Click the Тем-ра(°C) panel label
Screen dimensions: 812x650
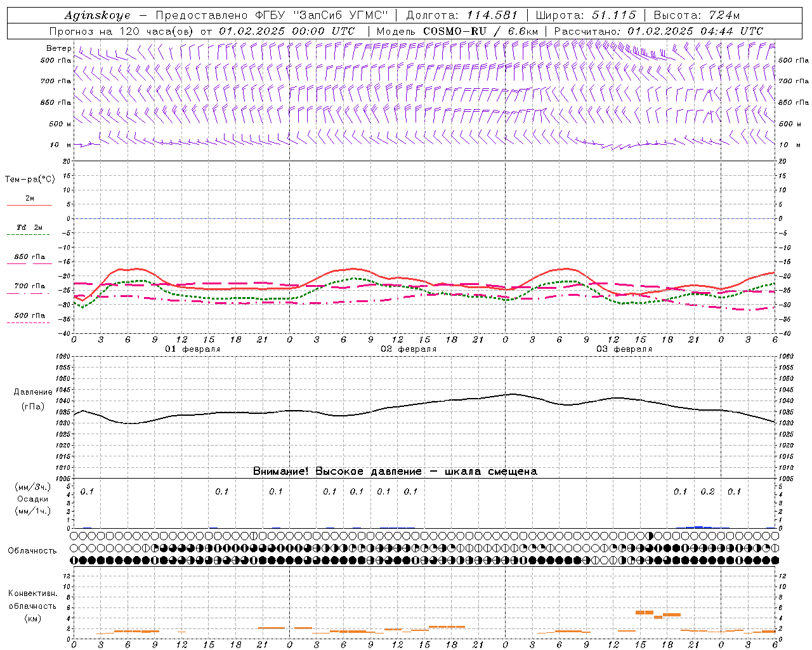[x=30, y=180]
